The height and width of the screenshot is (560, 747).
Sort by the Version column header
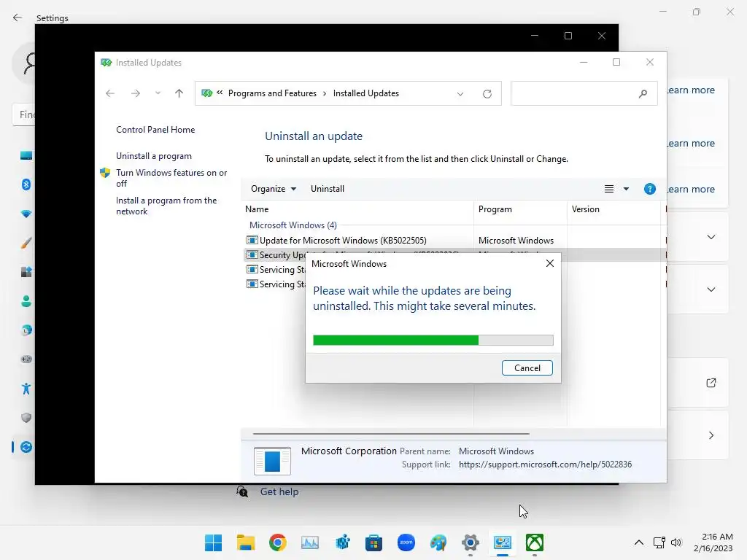[x=614, y=209]
